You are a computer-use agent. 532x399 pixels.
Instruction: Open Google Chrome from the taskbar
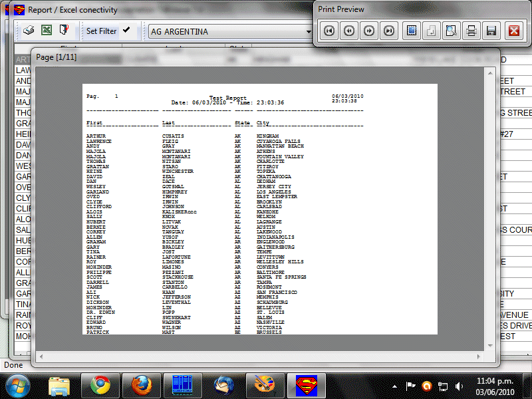tap(100, 385)
